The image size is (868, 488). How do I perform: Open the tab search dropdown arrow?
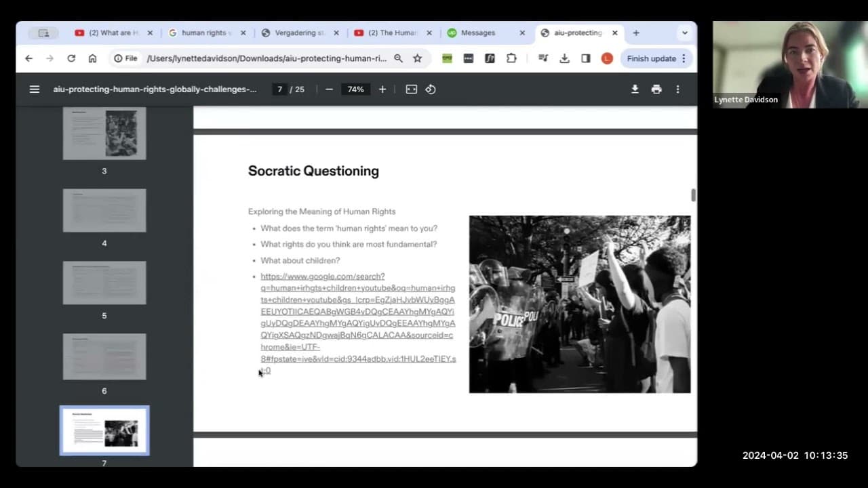[685, 33]
